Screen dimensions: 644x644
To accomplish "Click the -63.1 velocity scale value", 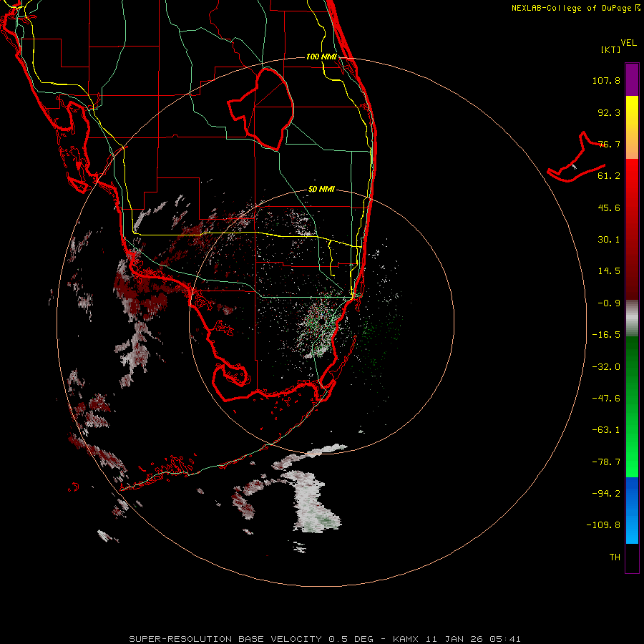I will tap(606, 430).
